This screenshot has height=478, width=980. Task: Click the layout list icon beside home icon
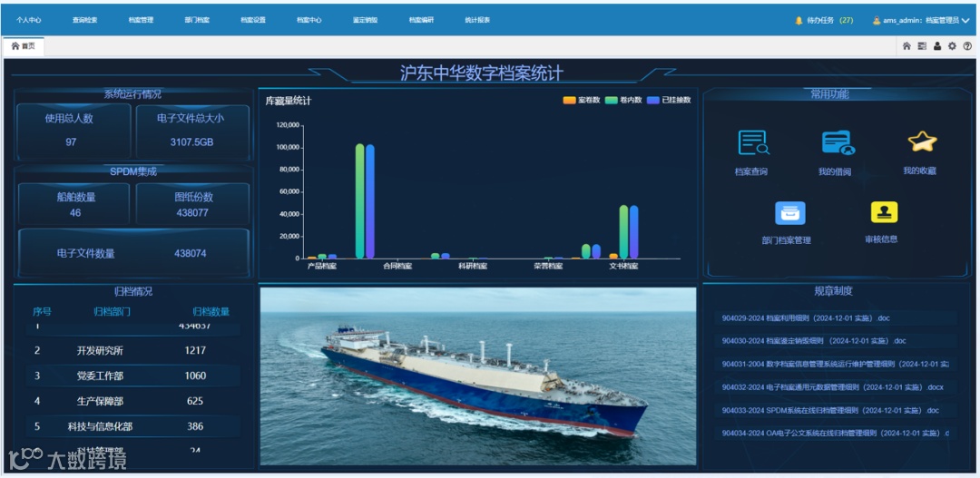click(x=922, y=46)
